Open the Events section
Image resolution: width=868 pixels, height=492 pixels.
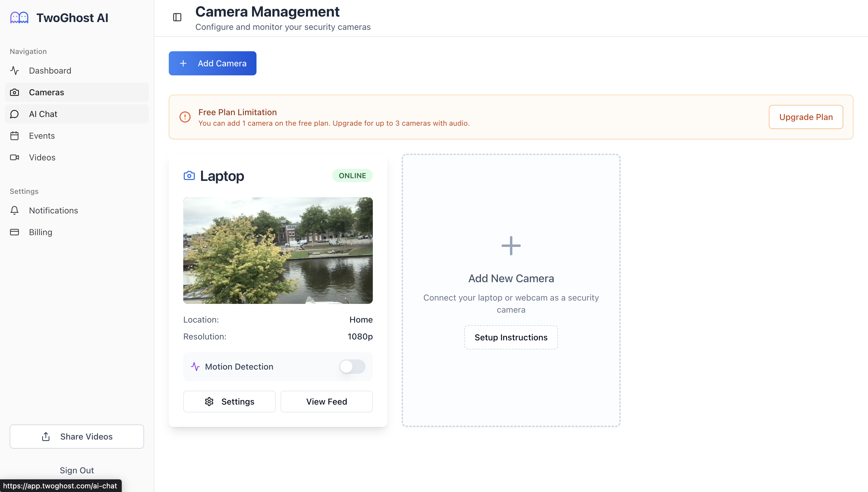[77, 135]
